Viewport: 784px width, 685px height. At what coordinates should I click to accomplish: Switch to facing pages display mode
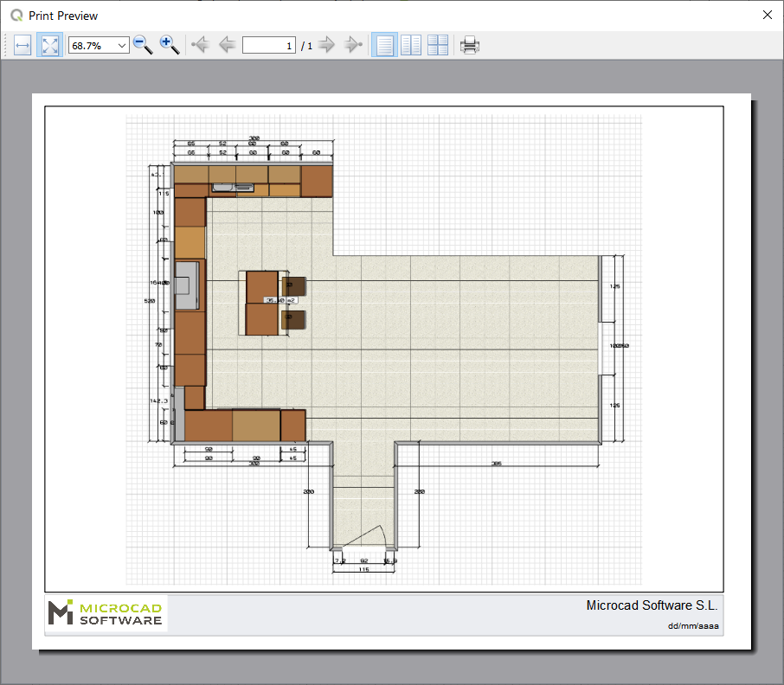[x=411, y=45]
